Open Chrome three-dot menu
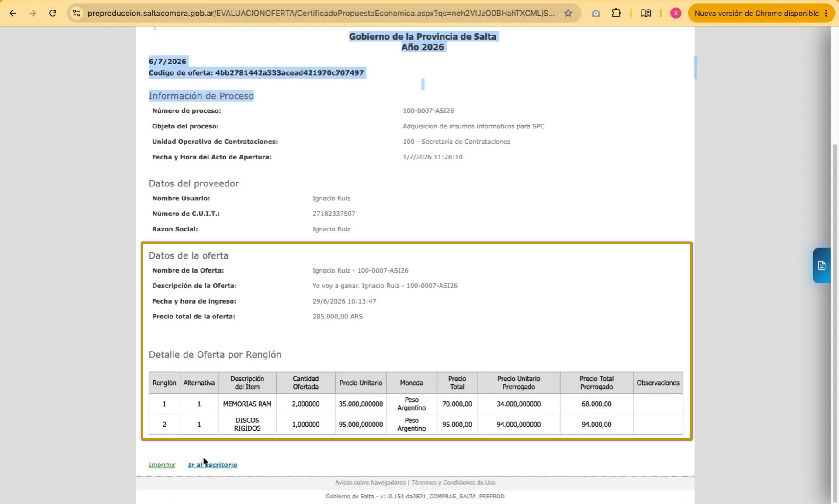The width and height of the screenshot is (839, 504). point(826,13)
